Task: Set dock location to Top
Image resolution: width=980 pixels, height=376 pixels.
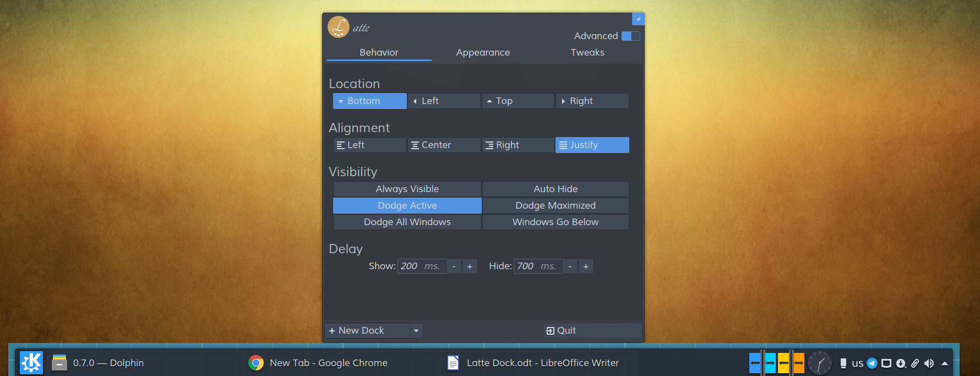Action: tap(518, 101)
